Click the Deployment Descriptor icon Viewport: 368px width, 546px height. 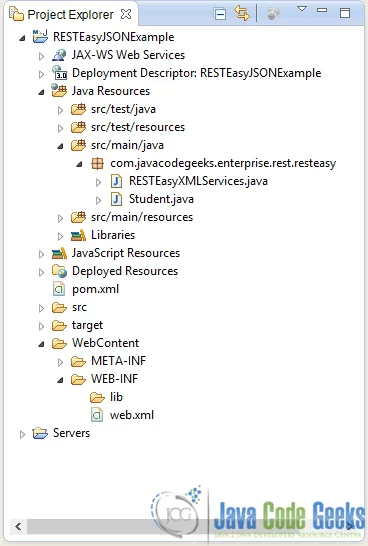(59, 73)
